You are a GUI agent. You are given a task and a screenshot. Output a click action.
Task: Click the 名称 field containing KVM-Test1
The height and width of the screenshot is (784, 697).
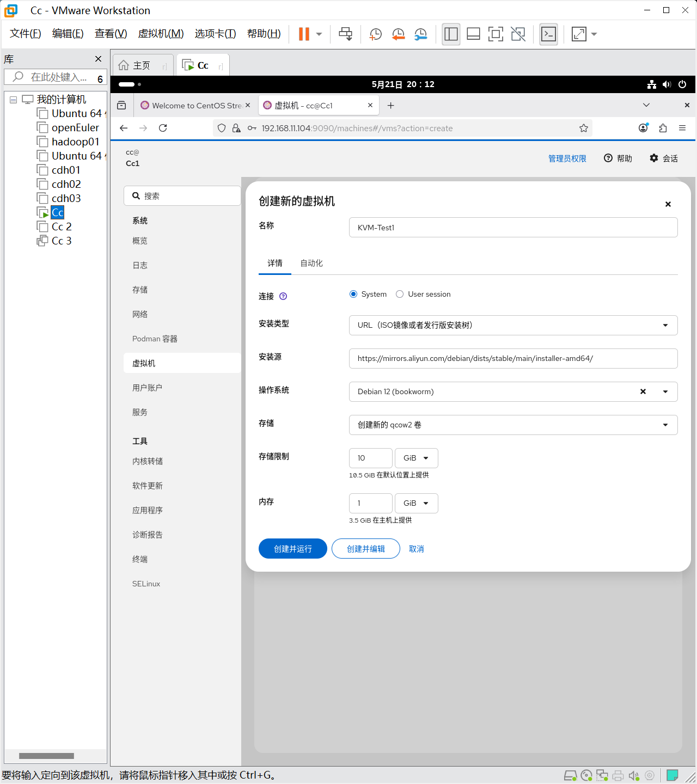pos(513,228)
